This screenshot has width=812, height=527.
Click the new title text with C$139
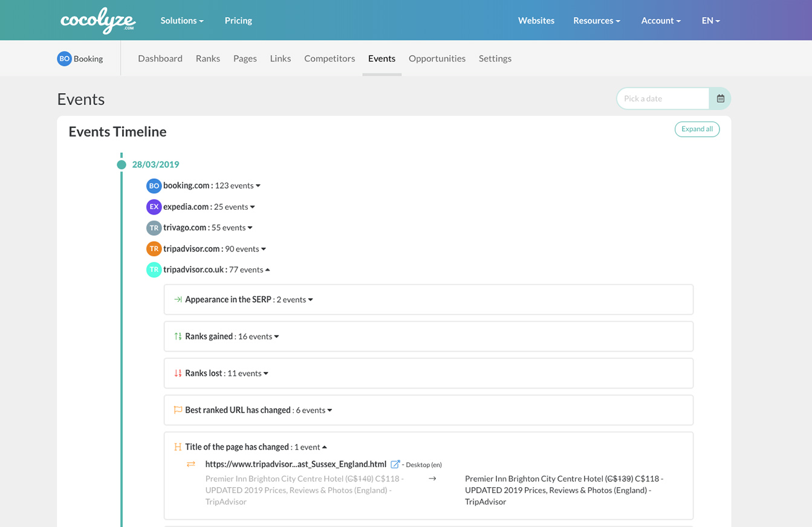[564, 490]
